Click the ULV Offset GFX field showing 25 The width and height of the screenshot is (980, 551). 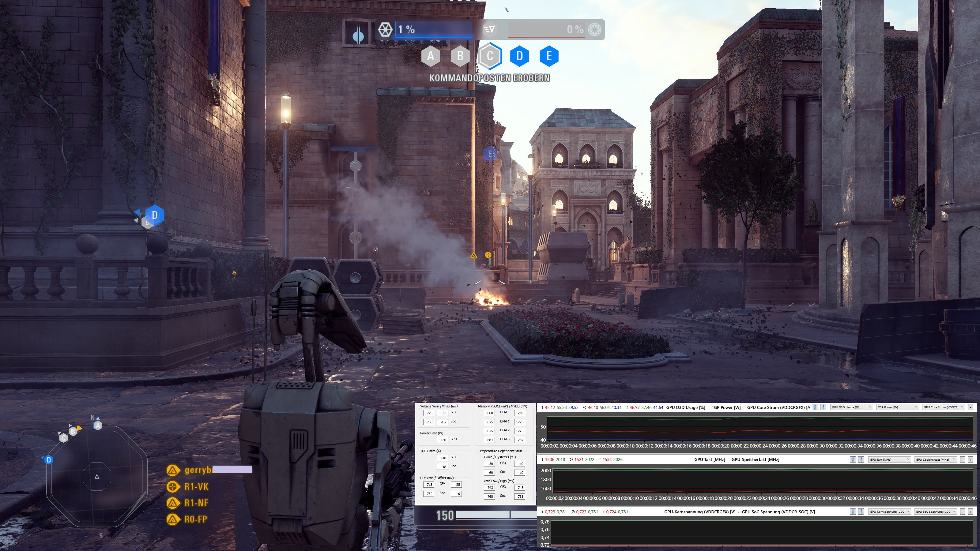[456, 485]
